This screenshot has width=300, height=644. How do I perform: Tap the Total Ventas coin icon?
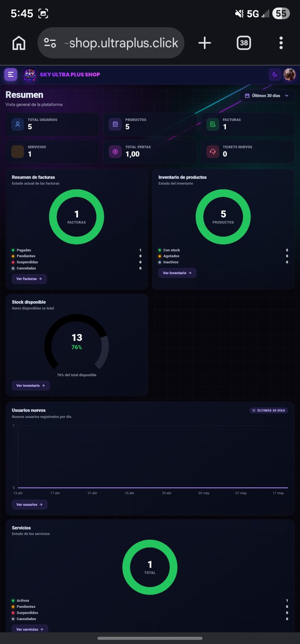pyautogui.click(x=115, y=152)
